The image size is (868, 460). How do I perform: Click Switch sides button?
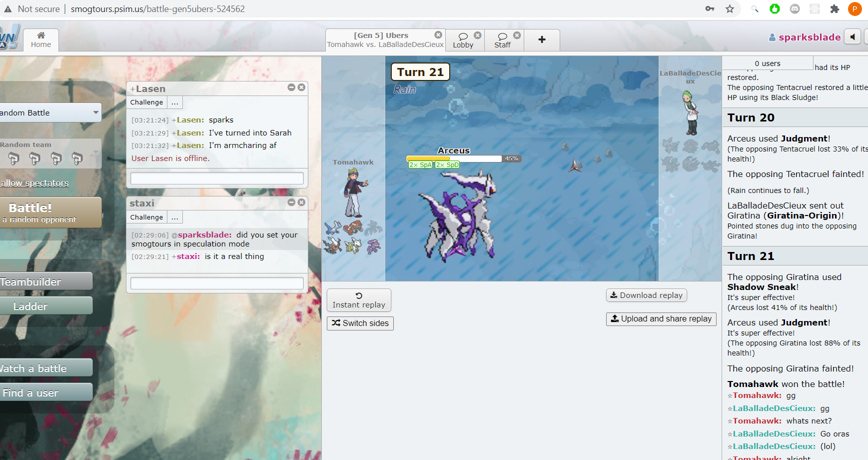[360, 323]
